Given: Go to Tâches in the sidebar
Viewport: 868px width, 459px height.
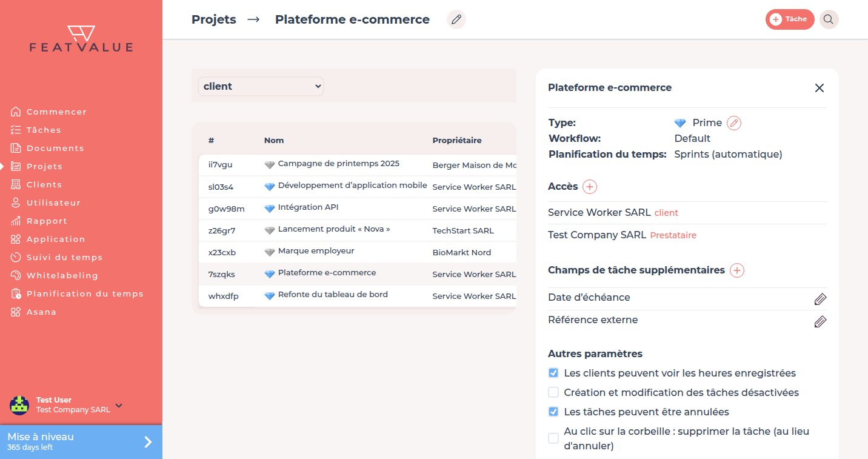Looking at the screenshot, I should click(x=44, y=130).
